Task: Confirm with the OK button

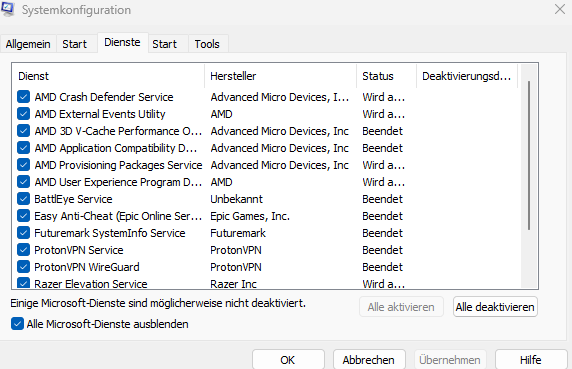Action: pyautogui.click(x=288, y=360)
